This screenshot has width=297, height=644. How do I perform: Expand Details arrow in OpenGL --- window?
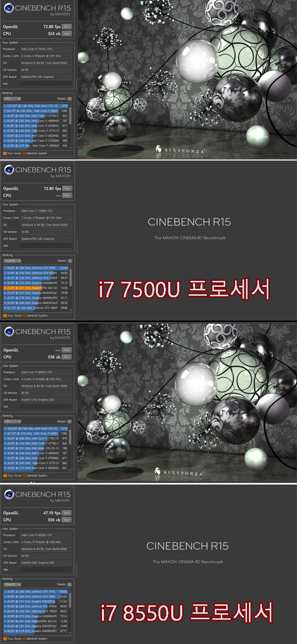pos(69,422)
